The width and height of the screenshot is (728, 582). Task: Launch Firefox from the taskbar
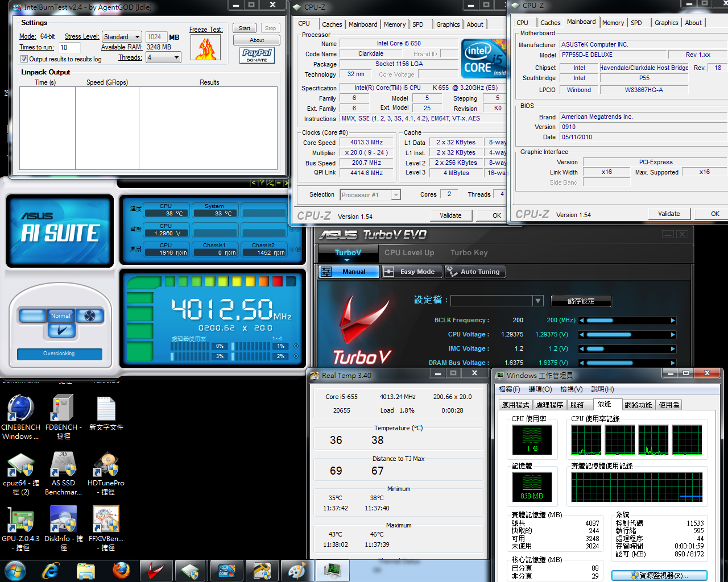[x=121, y=570]
